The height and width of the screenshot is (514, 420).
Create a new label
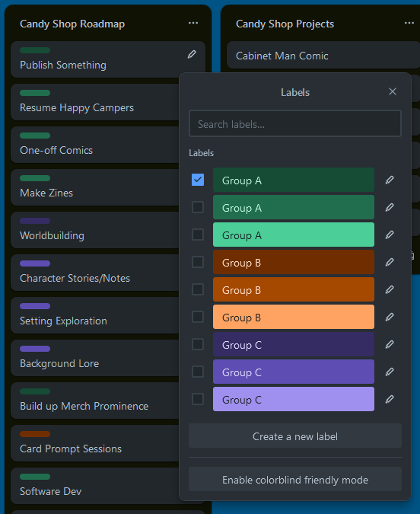[x=295, y=436]
